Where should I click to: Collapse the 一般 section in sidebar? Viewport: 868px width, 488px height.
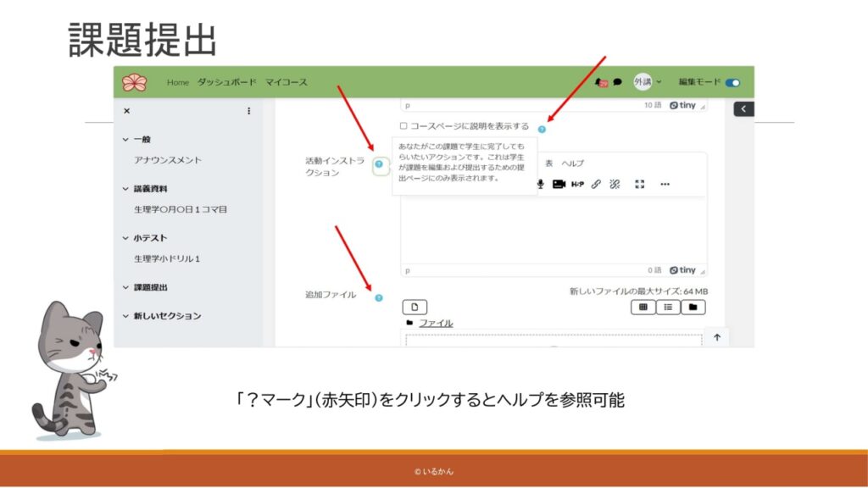pyautogui.click(x=126, y=140)
